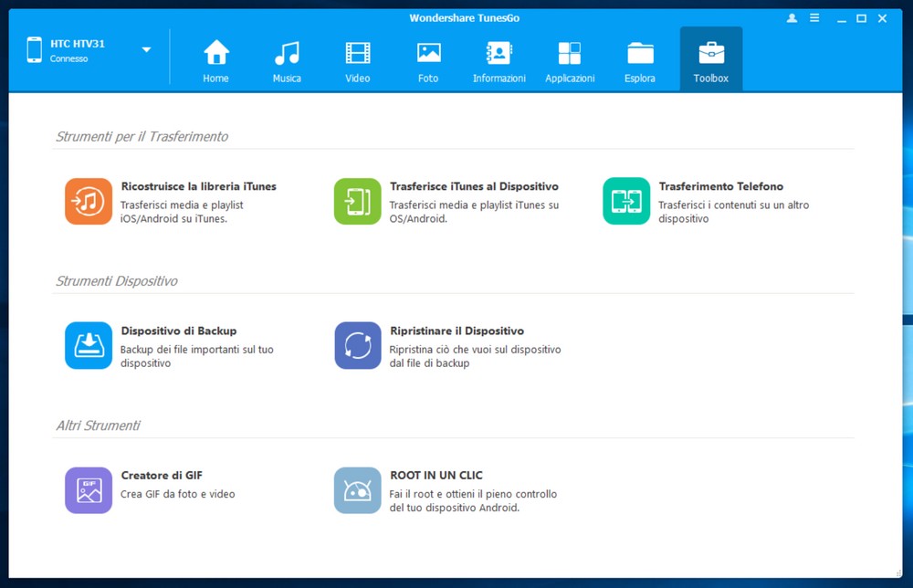Image resolution: width=913 pixels, height=588 pixels.
Task: Open the Esplora file browser
Action: click(640, 60)
